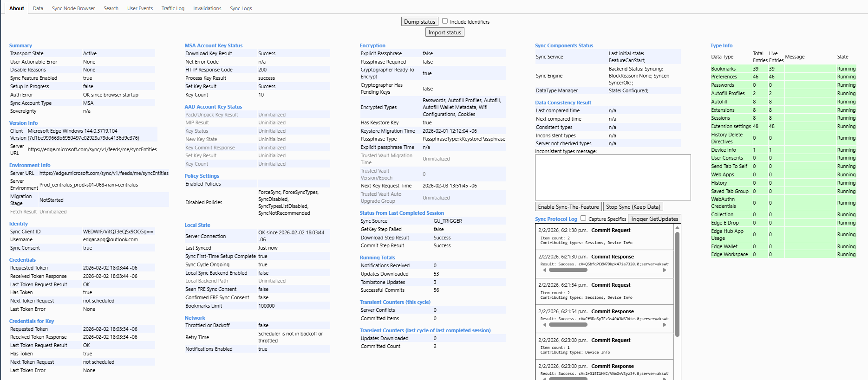The width and height of the screenshot is (868, 380).
Task: Click the Sync Protocol Log vertical scrollbar
Action: pyautogui.click(x=677, y=284)
